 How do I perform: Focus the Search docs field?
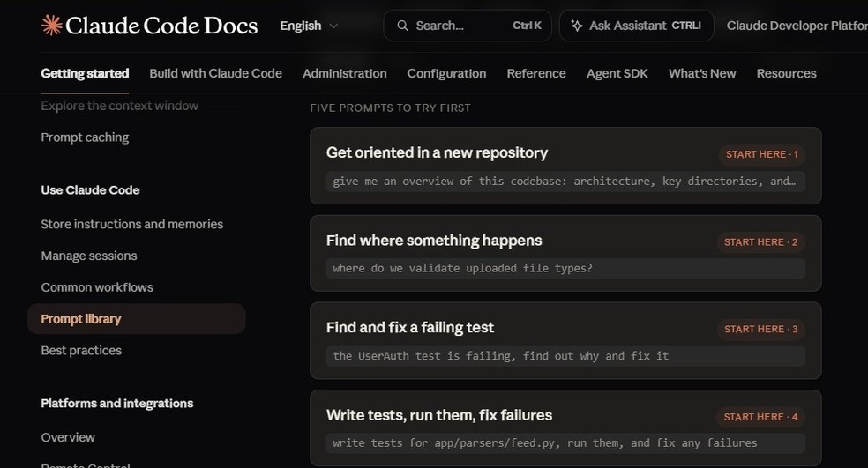(468, 26)
